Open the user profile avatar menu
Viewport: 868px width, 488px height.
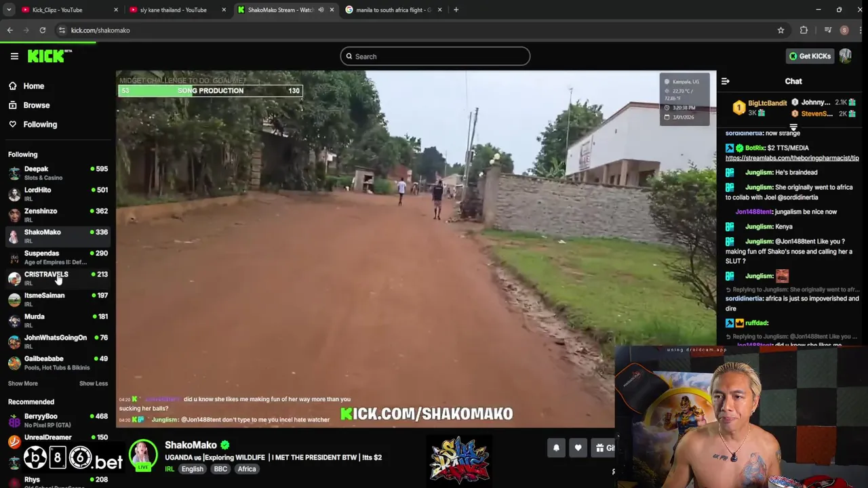845,56
